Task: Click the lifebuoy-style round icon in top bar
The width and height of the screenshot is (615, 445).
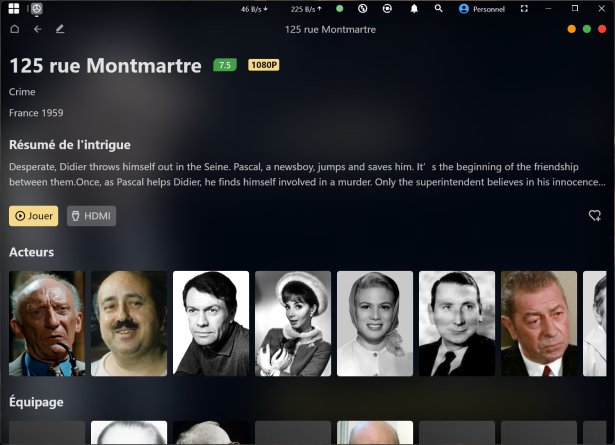Action: pyautogui.click(x=387, y=9)
